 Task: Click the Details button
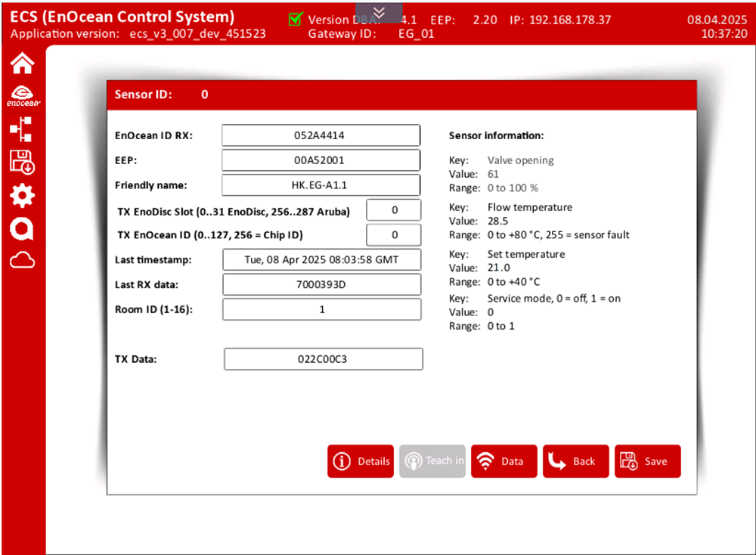coord(361,461)
